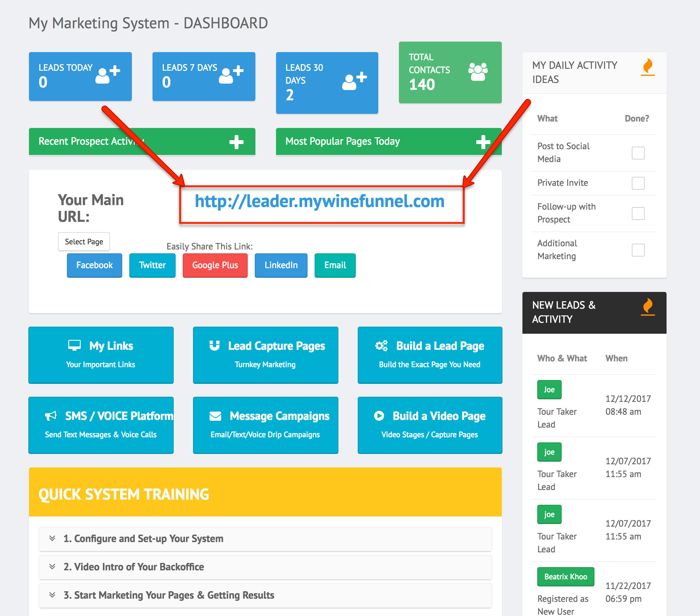This screenshot has height=616, width=700.
Task: Click the magnet icon on Lead Capture Pages
Action: [x=214, y=345]
